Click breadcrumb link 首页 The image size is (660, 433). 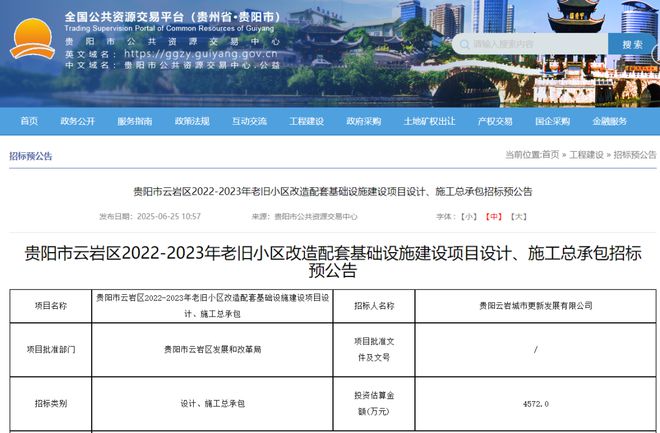pyautogui.click(x=551, y=155)
